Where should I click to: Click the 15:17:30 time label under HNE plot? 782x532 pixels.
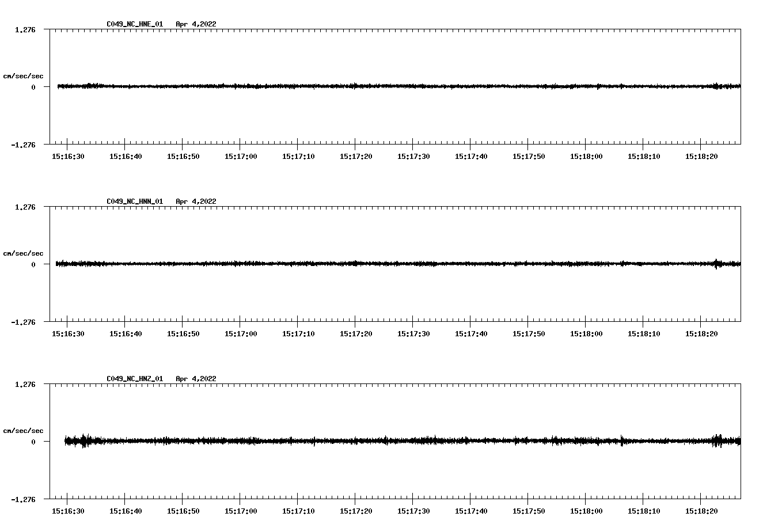coord(413,157)
